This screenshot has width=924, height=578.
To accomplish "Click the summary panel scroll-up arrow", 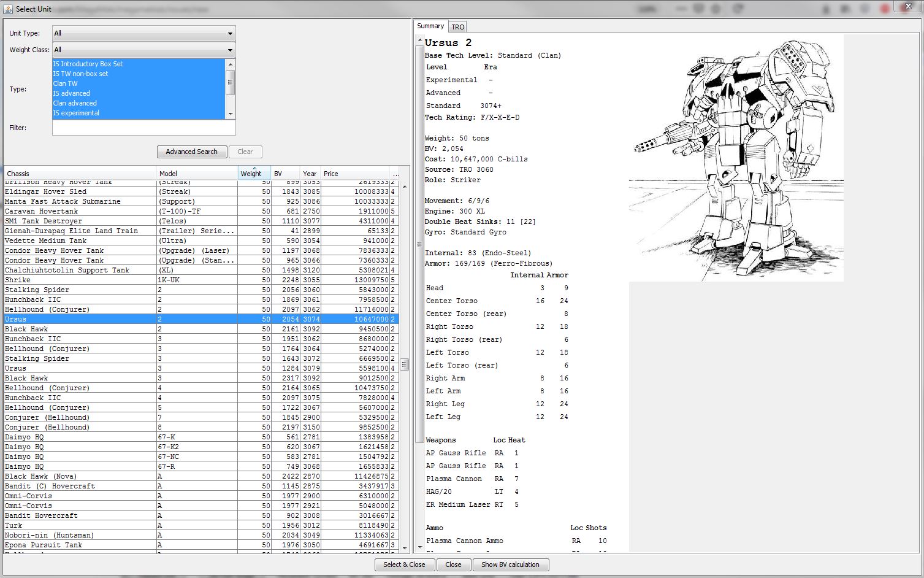I will 420,41.
